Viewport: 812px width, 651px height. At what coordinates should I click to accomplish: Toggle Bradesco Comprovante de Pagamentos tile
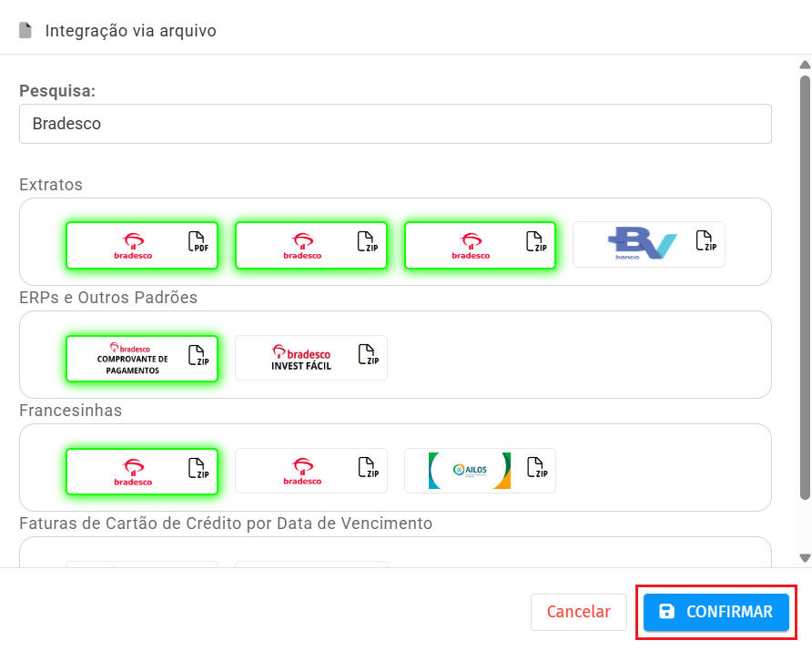point(141,359)
